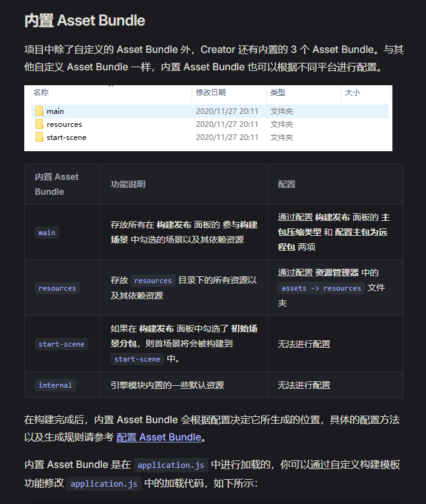426x504 pixels.
Task: Click the 类型 column header
Action: pos(277,93)
